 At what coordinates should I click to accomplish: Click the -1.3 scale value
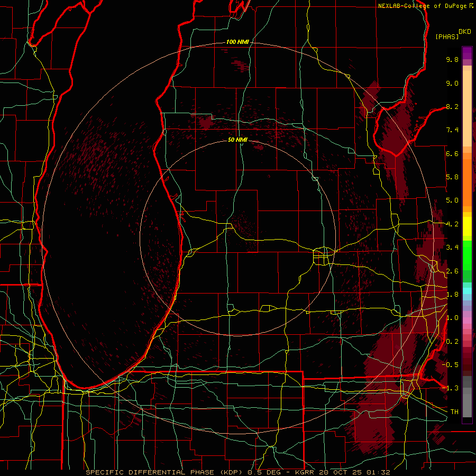tap(451, 388)
